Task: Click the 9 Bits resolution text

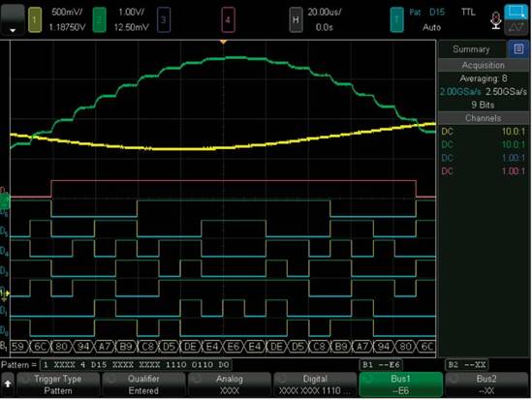Action: (483, 105)
